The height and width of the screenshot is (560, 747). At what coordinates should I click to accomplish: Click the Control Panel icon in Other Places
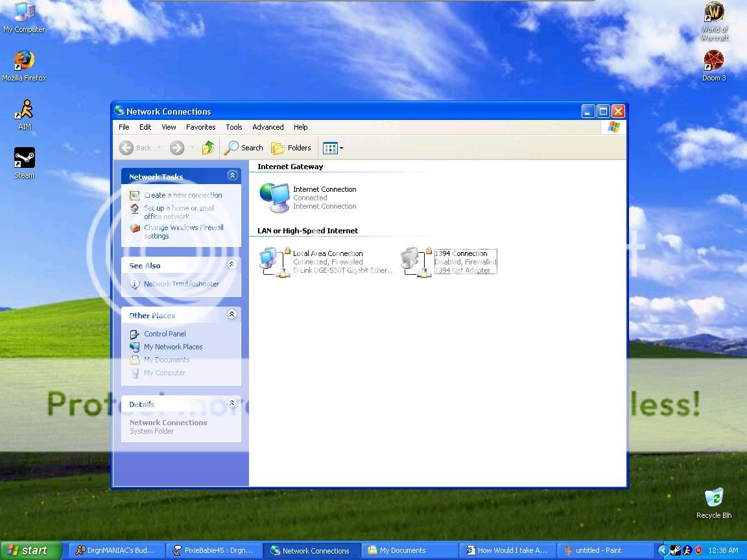pos(135,334)
